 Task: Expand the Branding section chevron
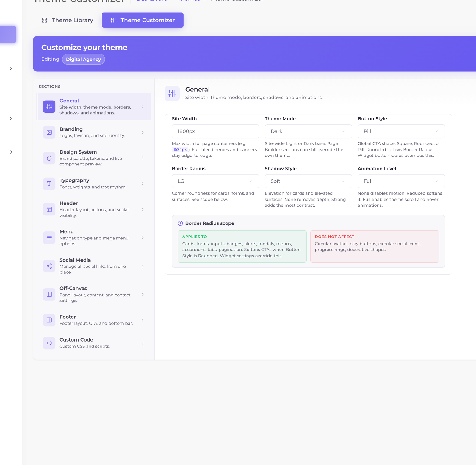click(143, 132)
